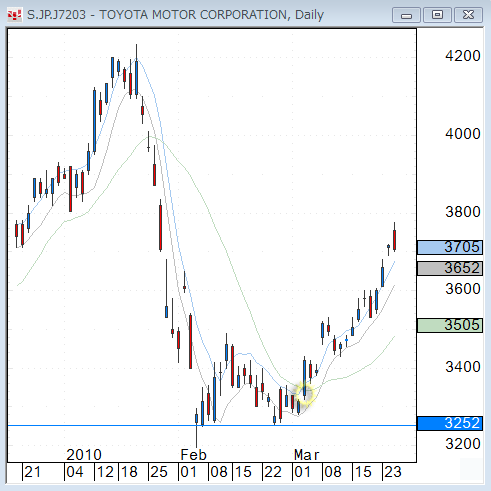
Task: Click the Mar month label on time axis
Action: pos(306,455)
